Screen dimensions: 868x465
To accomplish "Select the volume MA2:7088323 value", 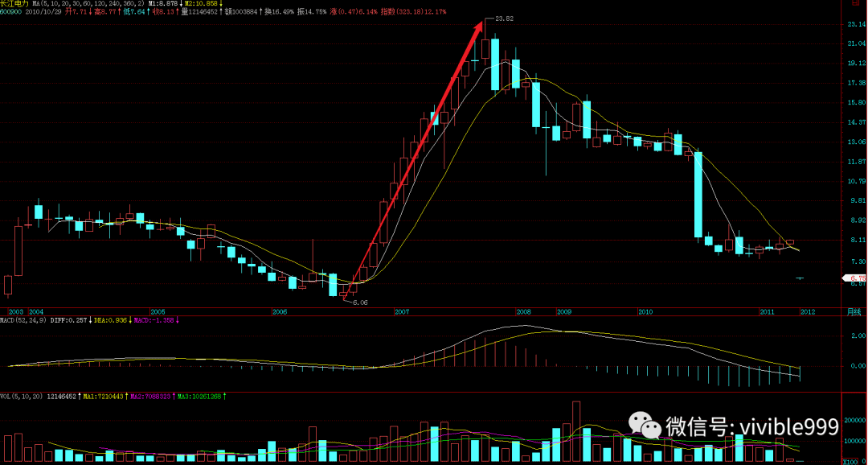I will 150,397.
